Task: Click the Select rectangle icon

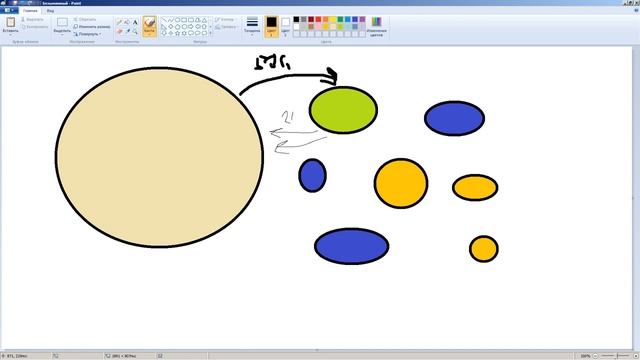Action: click(62, 22)
